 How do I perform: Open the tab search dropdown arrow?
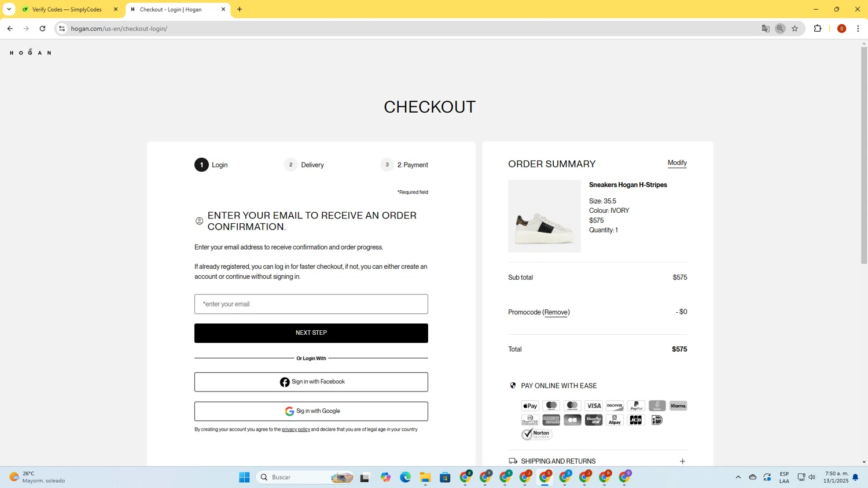pyautogui.click(x=9, y=9)
